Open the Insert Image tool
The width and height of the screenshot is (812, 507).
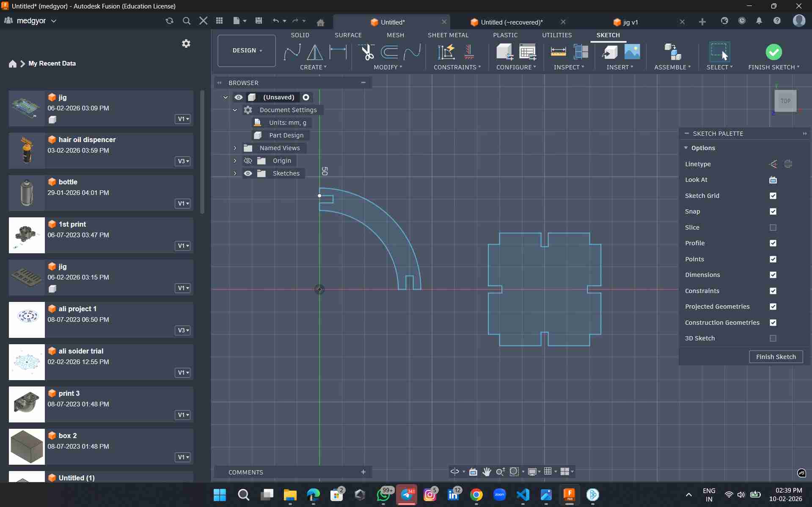(632, 52)
